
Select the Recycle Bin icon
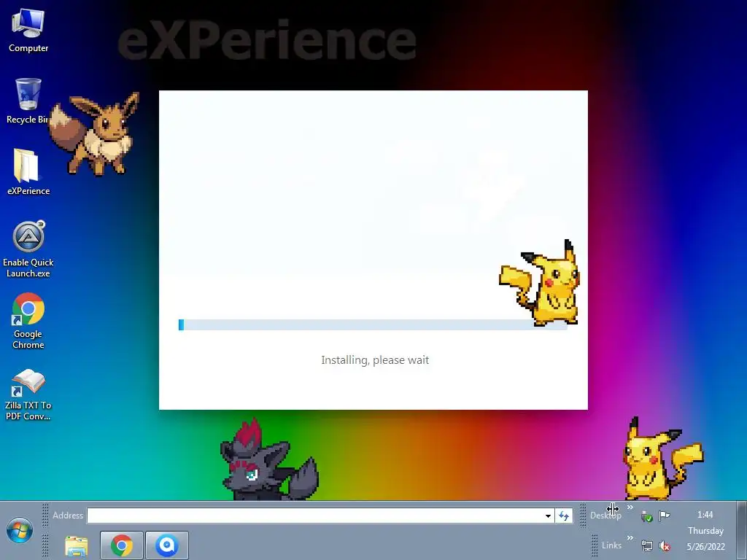[28, 101]
